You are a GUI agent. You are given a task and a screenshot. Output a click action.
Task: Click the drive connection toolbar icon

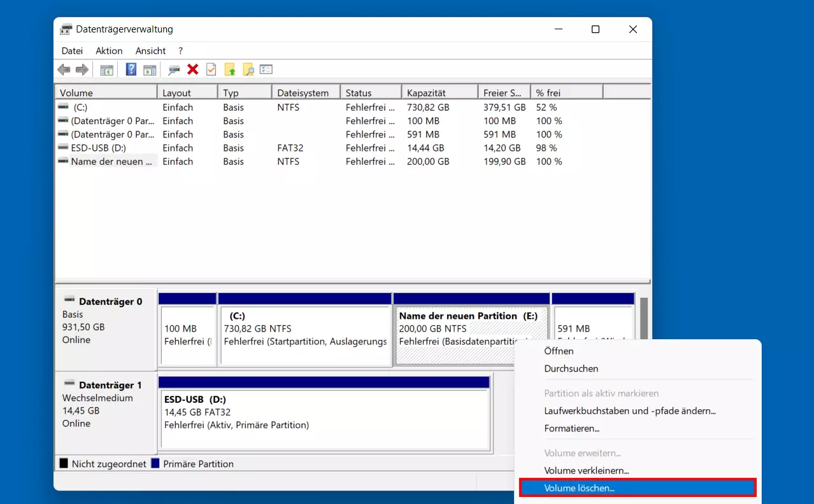coord(174,70)
